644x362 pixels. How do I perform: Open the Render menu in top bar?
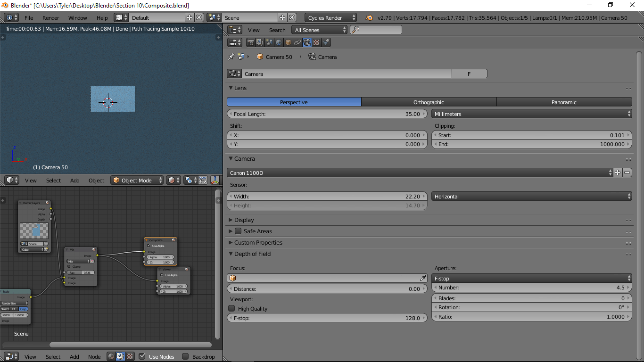pos(51,18)
